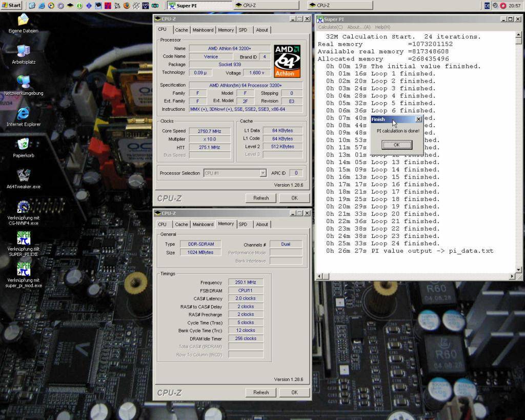Click the Voltage value 1.600 v
Viewport: 525px width, 420px height.
point(257,72)
